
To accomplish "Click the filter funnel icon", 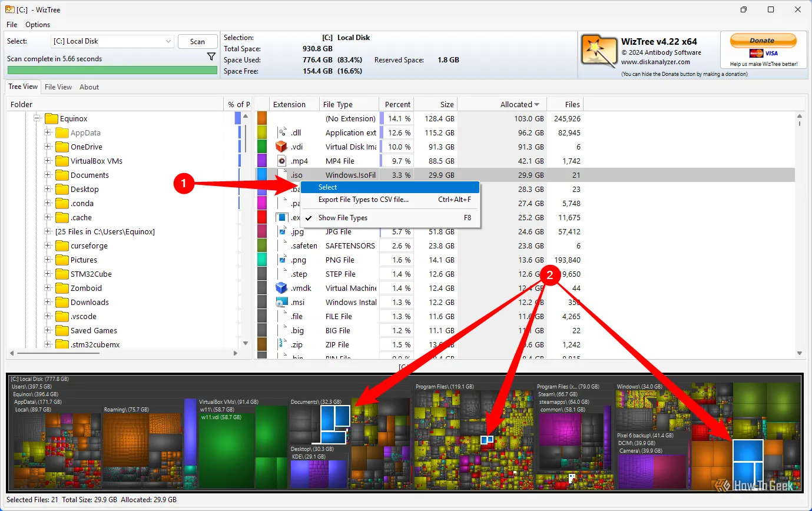I will pos(211,57).
